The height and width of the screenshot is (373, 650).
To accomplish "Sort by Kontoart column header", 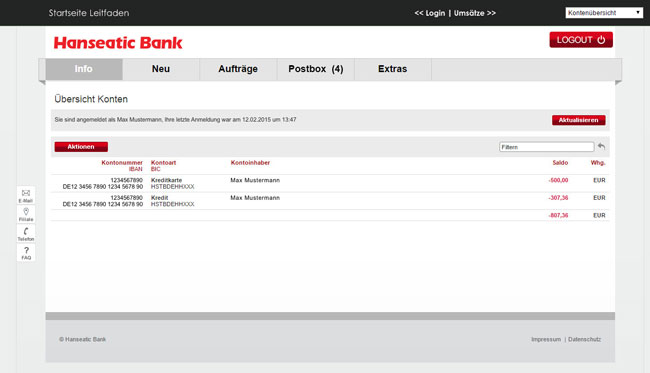I will tap(163, 162).
